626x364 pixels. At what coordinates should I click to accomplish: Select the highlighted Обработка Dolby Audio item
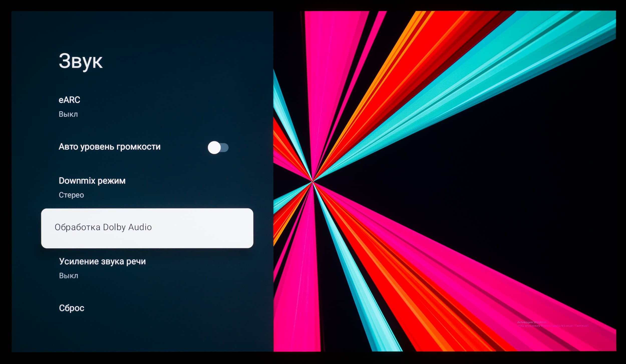click(x=103, y=227)
